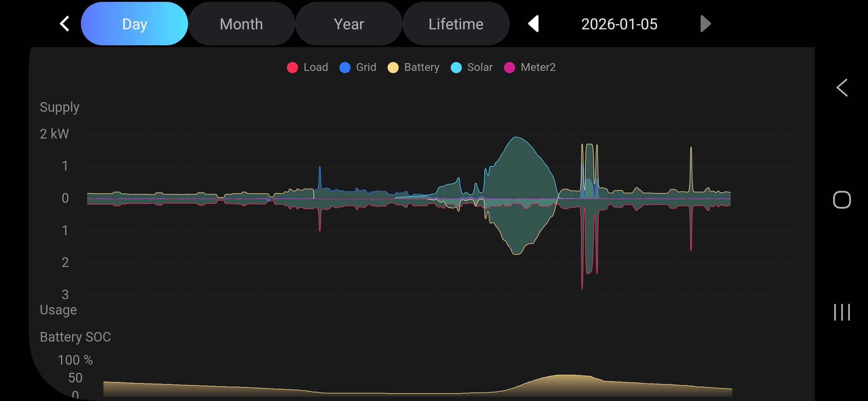The image size is (868, 401).
Task: Go to previous day with left triangle
Action: point(533,24)
